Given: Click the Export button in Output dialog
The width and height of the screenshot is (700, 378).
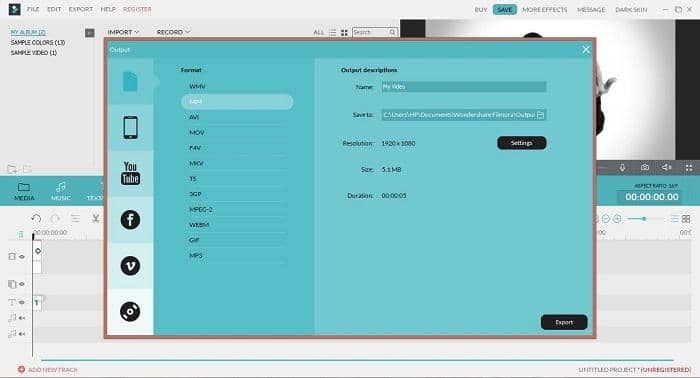Looking at the screenshot, I should pos(564,322).
